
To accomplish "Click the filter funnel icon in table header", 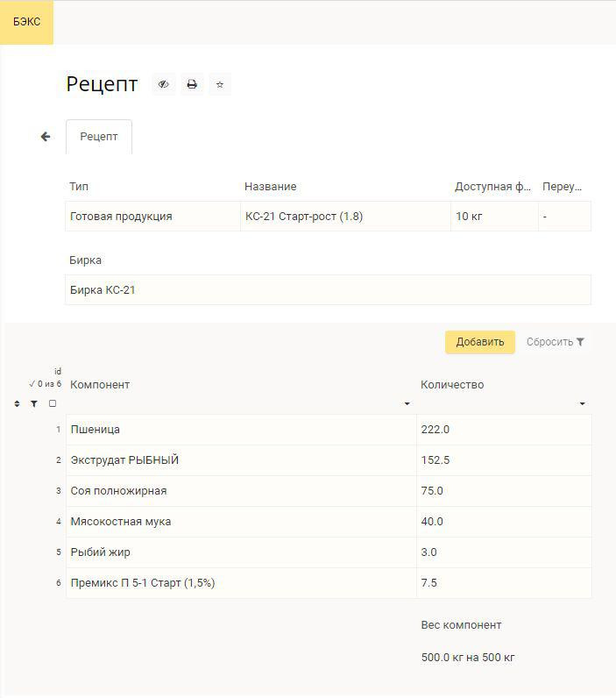I will tap(34, 403).
